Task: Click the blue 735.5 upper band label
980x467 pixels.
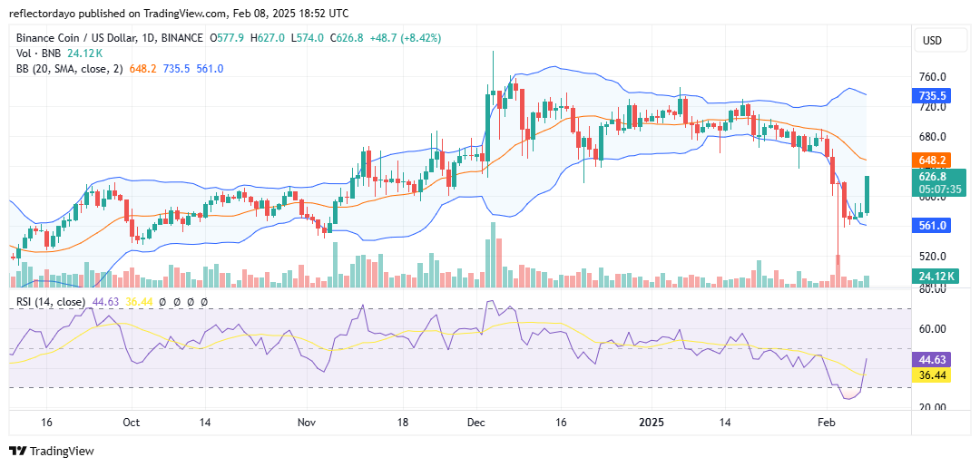Action: (x=932, y=97)
